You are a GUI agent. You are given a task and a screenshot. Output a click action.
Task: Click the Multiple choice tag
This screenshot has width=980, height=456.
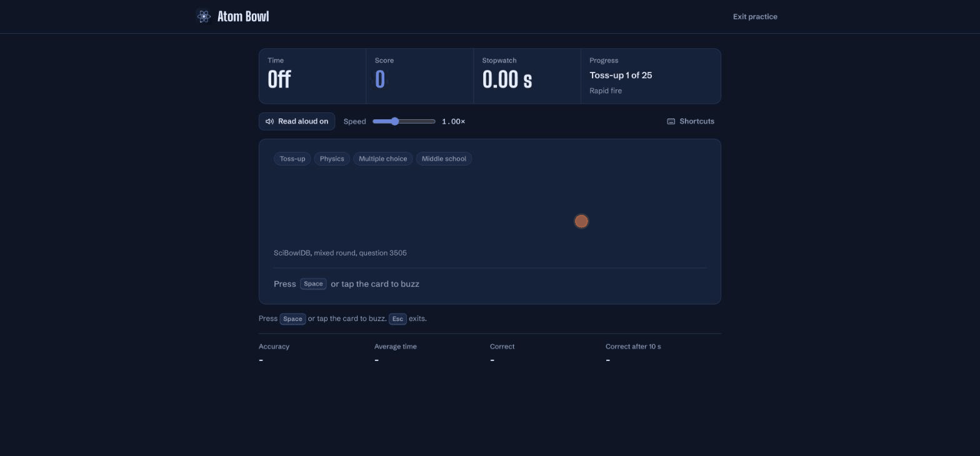tap(382, 159)
